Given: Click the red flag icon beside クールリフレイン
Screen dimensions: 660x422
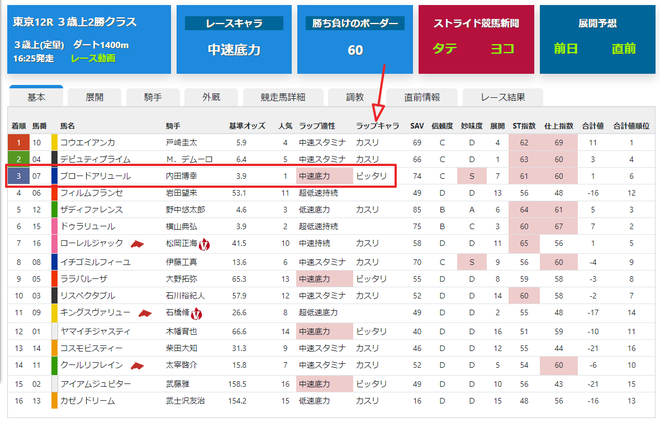Looking at the screenshot, I should 137,366.
